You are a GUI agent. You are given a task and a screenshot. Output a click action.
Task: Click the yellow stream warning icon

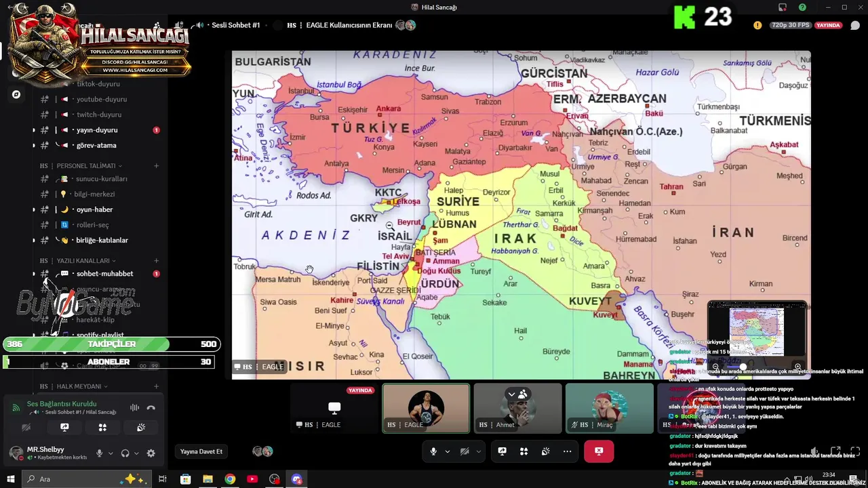click(x=757, y=25)
